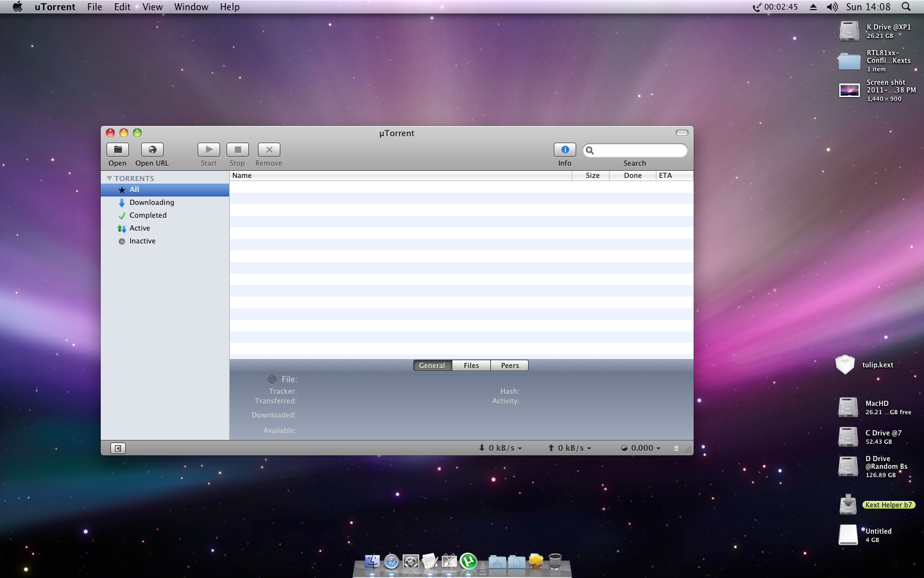Screen dimensions: 924x578
Task: Open the Apple menu
Action: point(17,7)
